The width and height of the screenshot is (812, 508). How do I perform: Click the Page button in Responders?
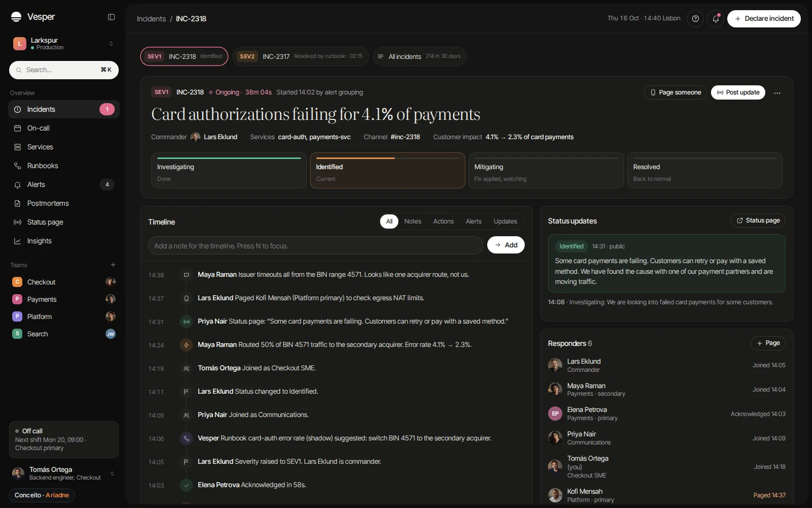click(x=768, y=343)
